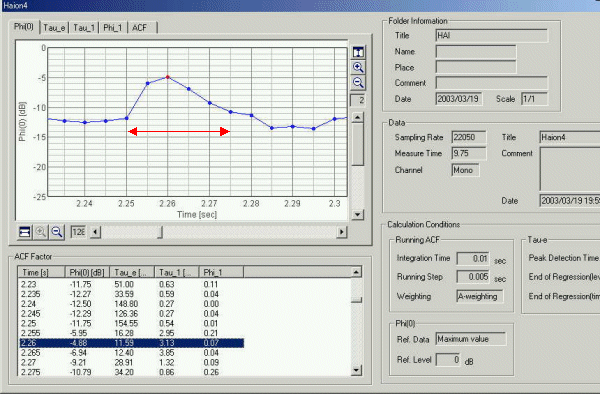Select the 2.265 row in ACF Factor
The height and width of the screenshot is (394, 600).
click(x=132, y=353)
